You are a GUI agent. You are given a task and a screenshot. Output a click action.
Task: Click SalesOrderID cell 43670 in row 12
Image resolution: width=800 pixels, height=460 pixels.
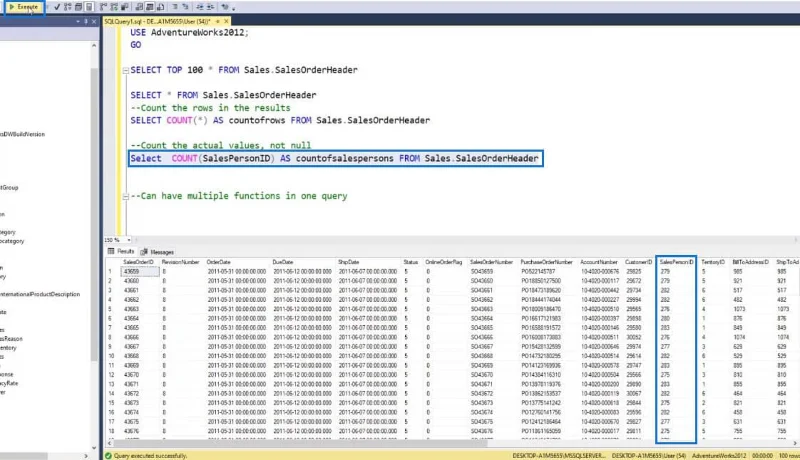coord(140,375)
